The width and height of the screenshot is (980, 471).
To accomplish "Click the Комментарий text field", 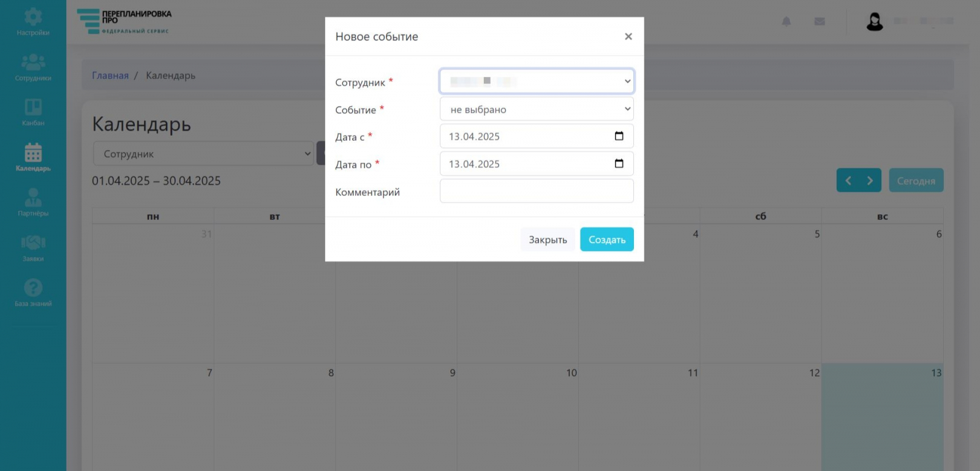I will (537, 191).
